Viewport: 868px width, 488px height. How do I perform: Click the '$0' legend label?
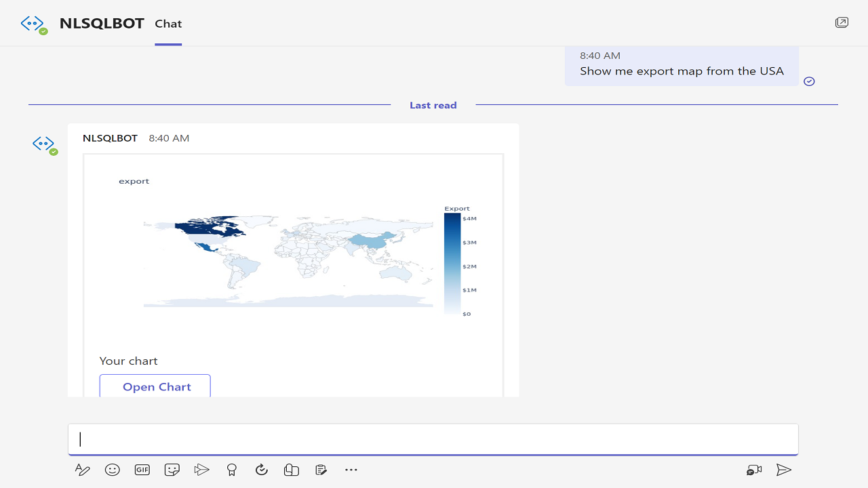[x=467, y=314]
